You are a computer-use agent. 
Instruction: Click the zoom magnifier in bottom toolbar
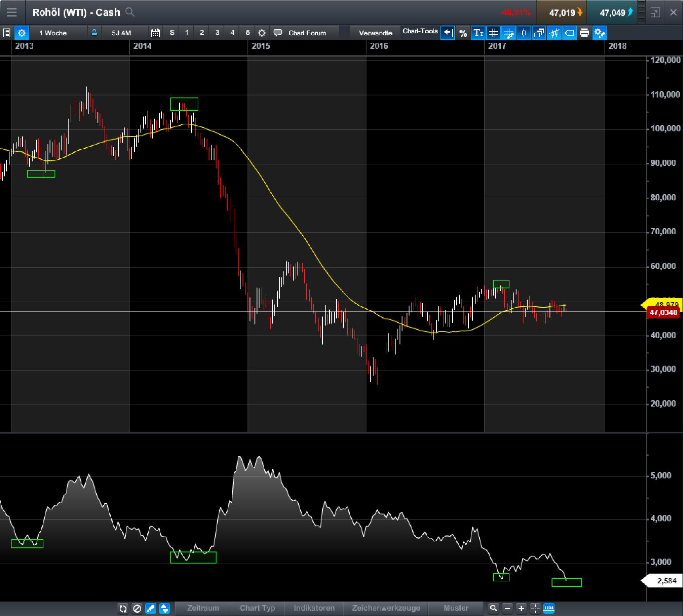click(493, 608)
